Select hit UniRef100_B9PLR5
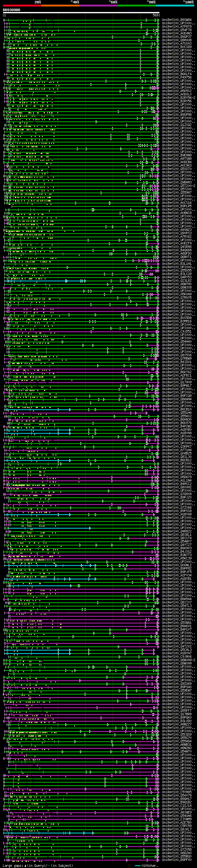The width and height of the screenshot is (197, 868). point(176,206)
